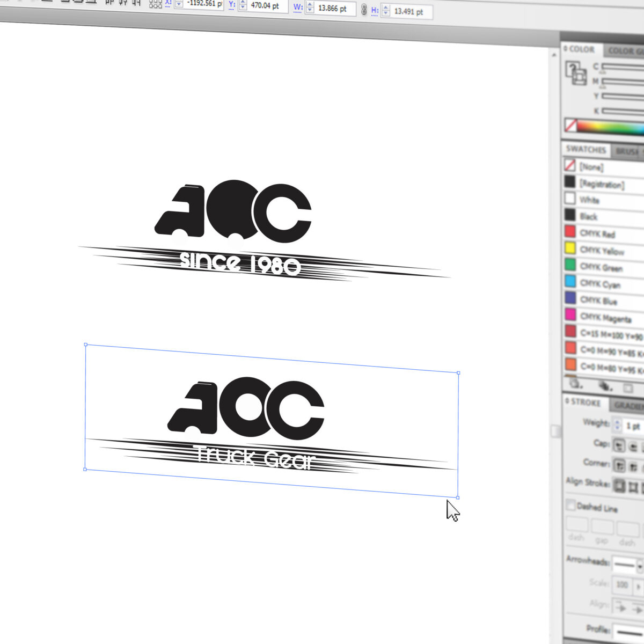Select the Round Join corner icon
Screen dimensions: 644x644
click(634, 467)
